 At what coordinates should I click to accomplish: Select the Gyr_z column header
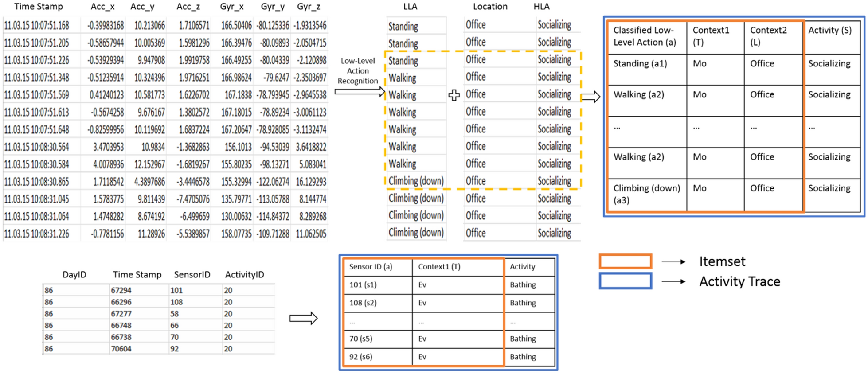pos(309,7)
